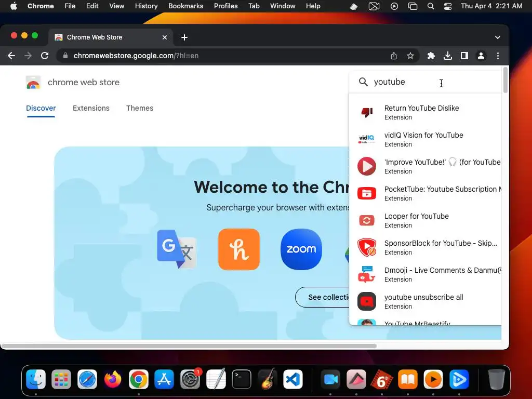Toggle the Chrome side panel
Viewport: 532px width, 399px height.
point(464,56)
